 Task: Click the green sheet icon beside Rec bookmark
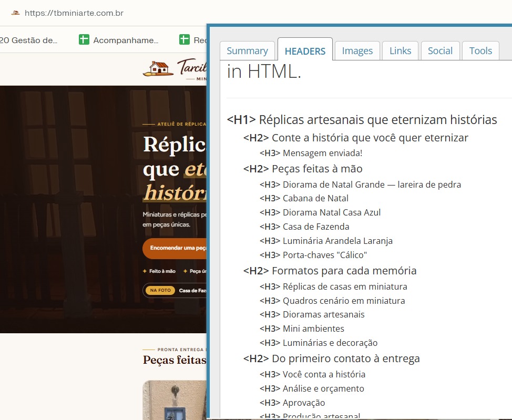click(185, 39)
